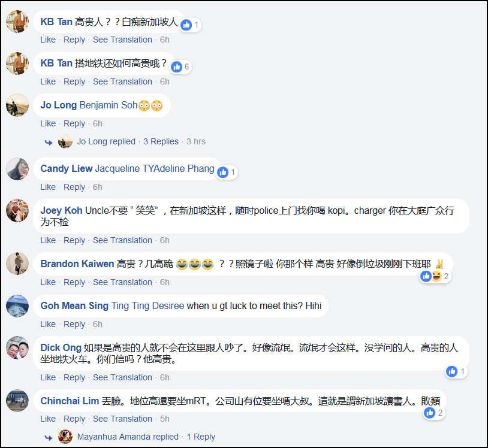Expand the 3 Replies thread under Jo Long
This screenshot has height=448, width=488.
click(161, 141)
